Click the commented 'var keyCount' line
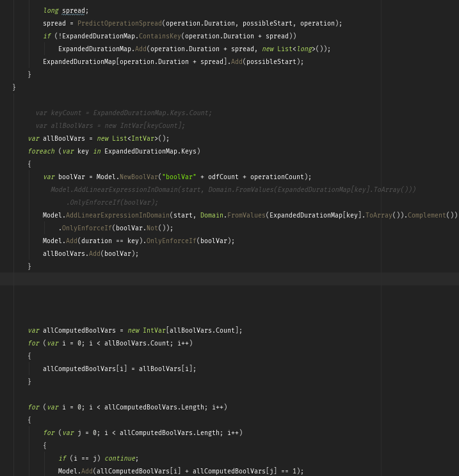 click(x=124, y=113)
